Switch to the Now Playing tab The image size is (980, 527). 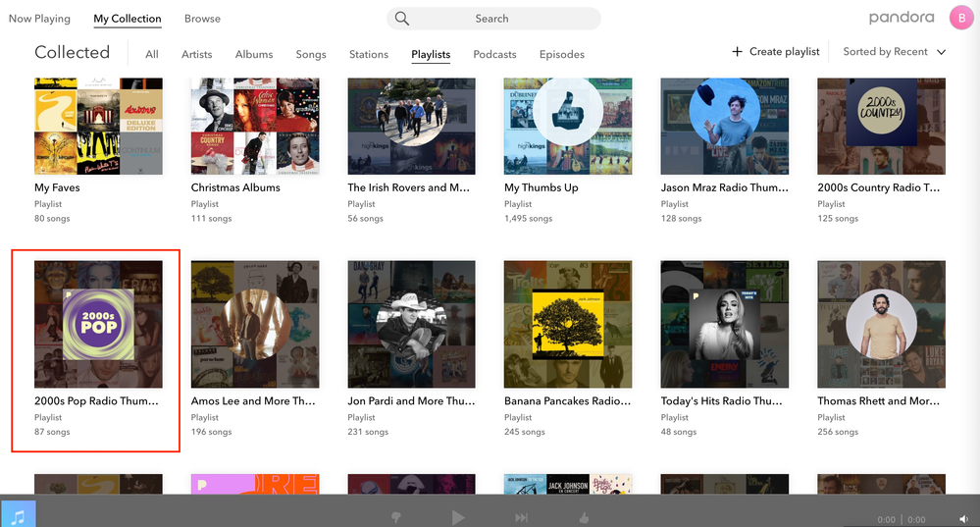pos(39,19)
